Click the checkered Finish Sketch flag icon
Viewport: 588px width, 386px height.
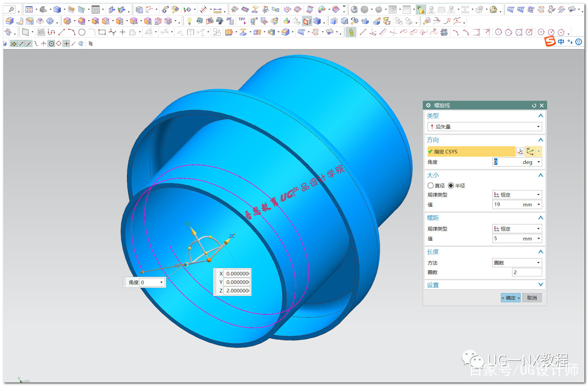click(x=41, y=32)
